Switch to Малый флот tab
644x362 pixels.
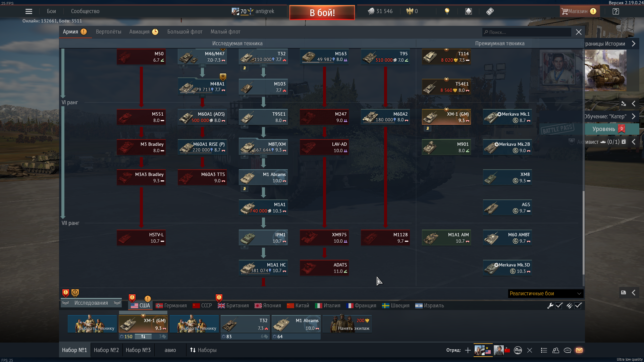(x=225, y=32)
